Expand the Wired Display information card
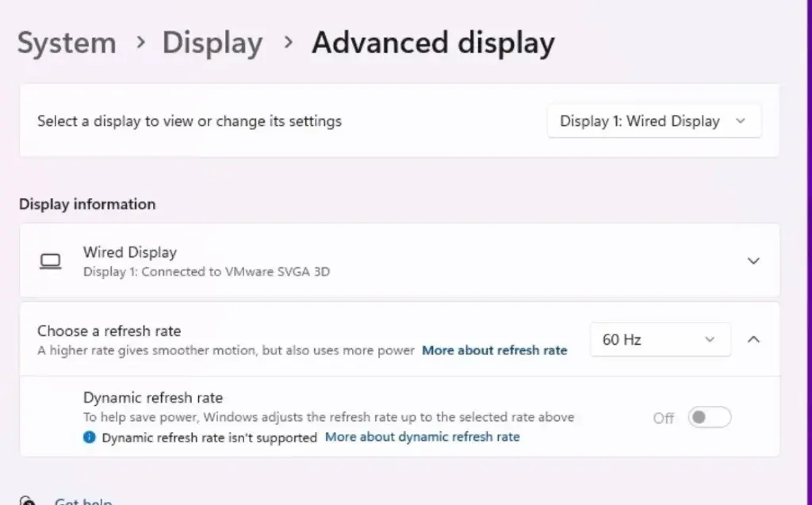 pos(753,261)
